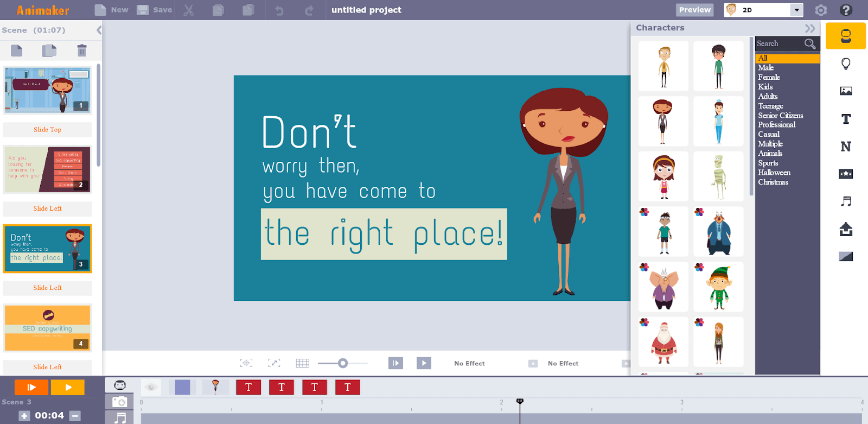Toggle the eye visibility in timeline

151,387
